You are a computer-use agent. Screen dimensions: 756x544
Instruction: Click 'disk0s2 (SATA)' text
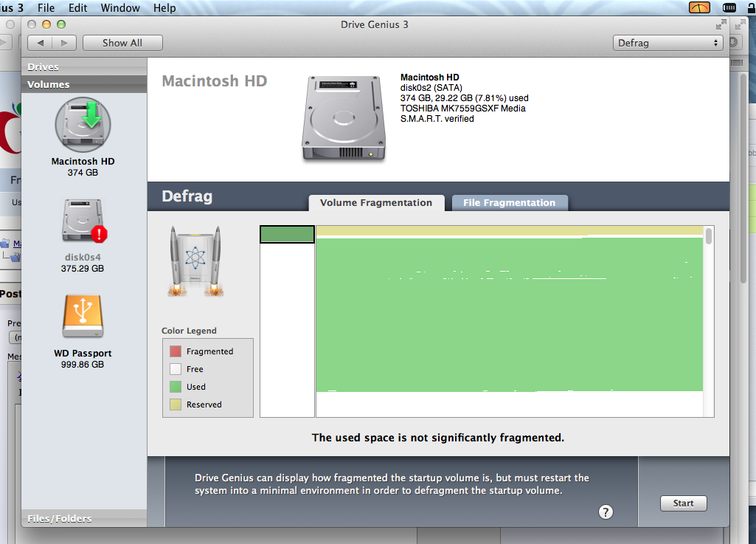tap(431, 87)
